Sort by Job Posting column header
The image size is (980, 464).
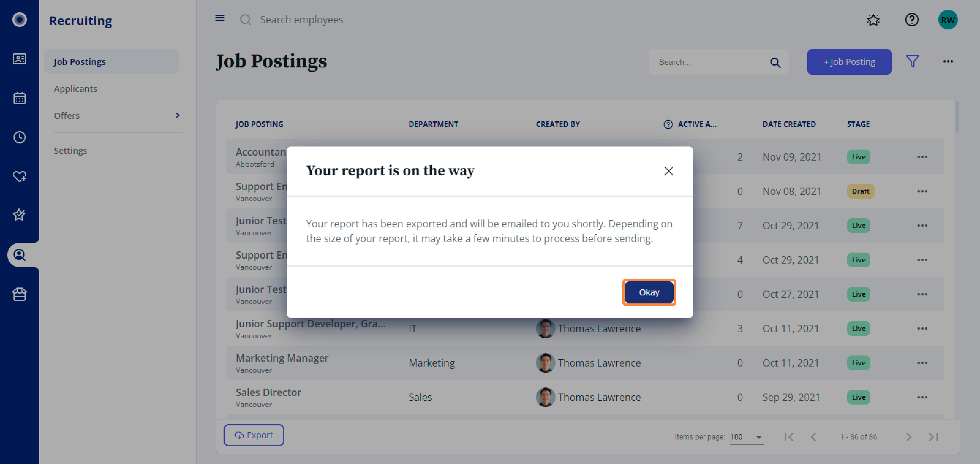click(x=259, y=124)
